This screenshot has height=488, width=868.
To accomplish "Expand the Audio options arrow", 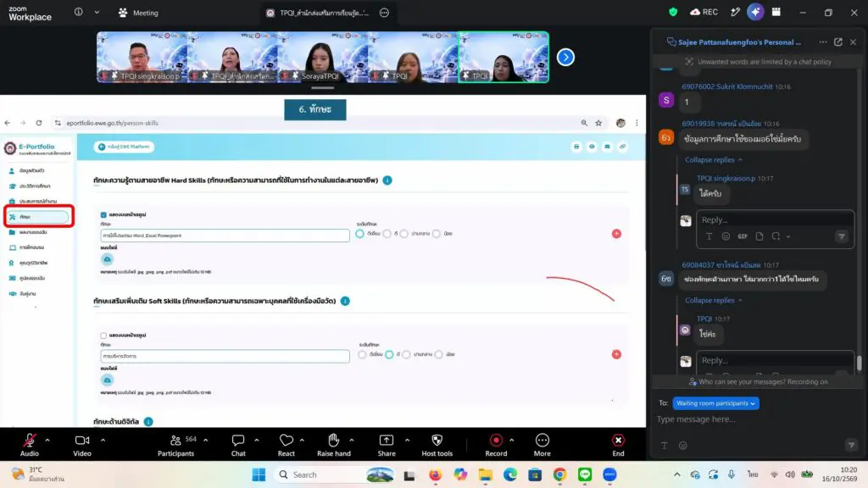I will click(x=47, y=441).
